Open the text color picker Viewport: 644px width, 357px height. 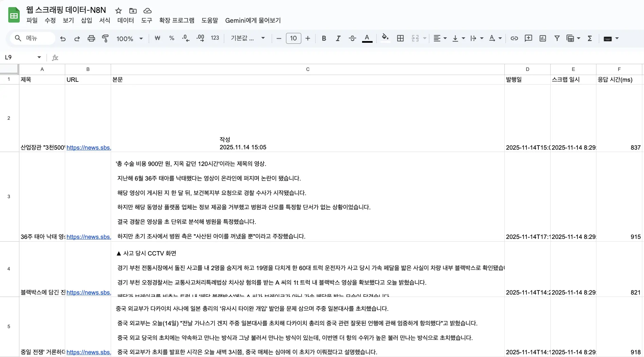367,38
